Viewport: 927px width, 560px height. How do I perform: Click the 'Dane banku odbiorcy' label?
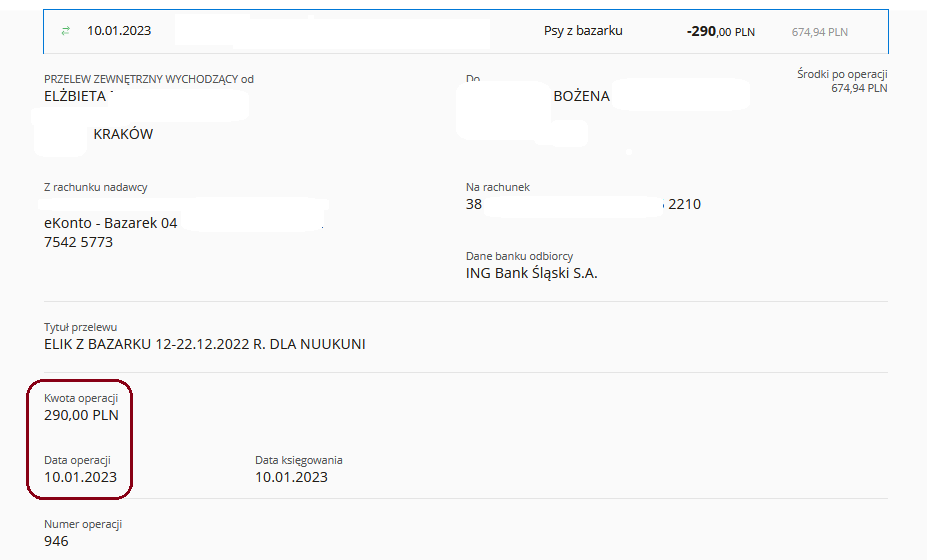tap(519, 256)
